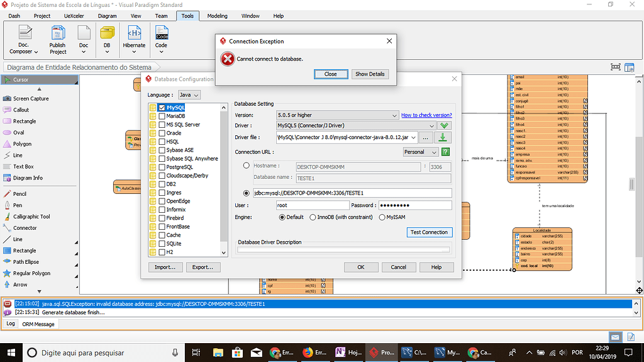Click the Export... button
The width and height of the screenshot is (644, 362).
203,268
